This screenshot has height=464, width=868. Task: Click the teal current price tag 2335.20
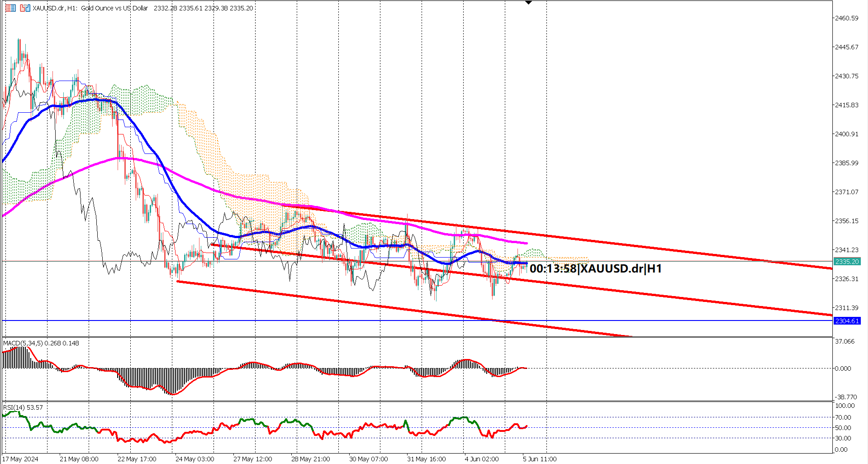point(848,262)
